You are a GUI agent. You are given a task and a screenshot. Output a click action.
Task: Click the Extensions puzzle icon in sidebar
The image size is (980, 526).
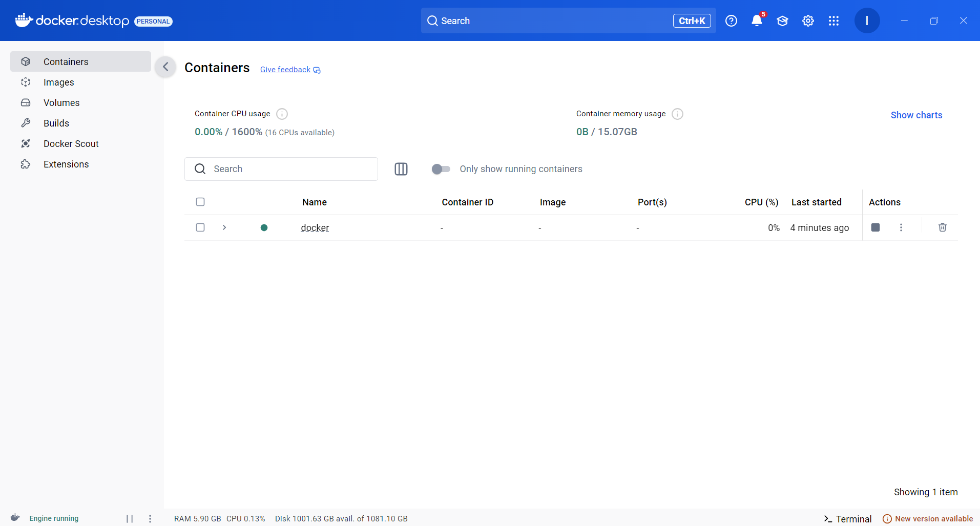pyautogui.click(x=26, y=164)
